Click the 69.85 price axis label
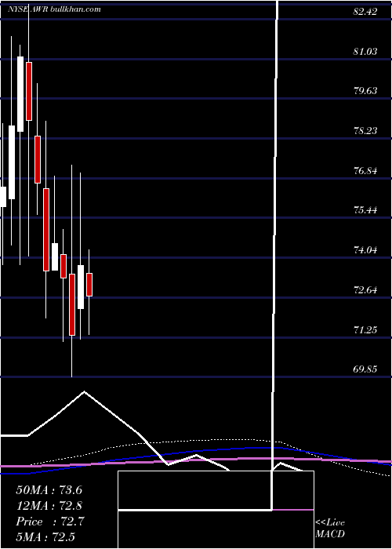 365,369
